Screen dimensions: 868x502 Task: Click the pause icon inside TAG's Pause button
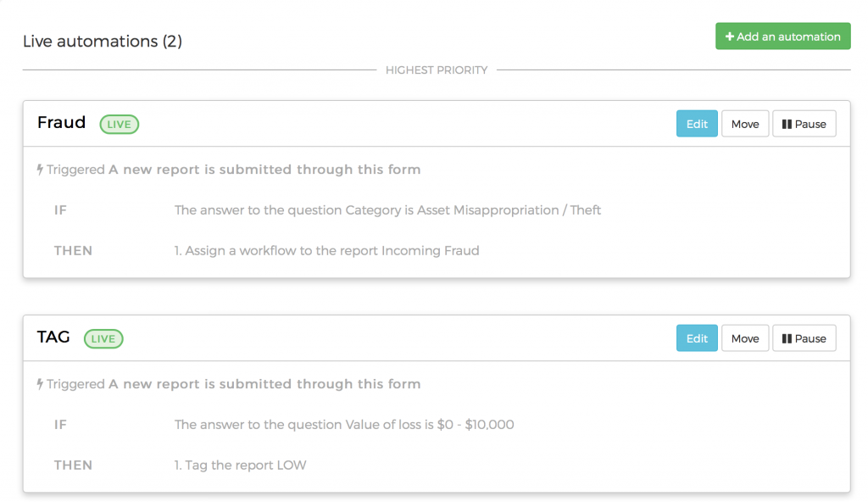pyautogui.click(x=787, y=337)
